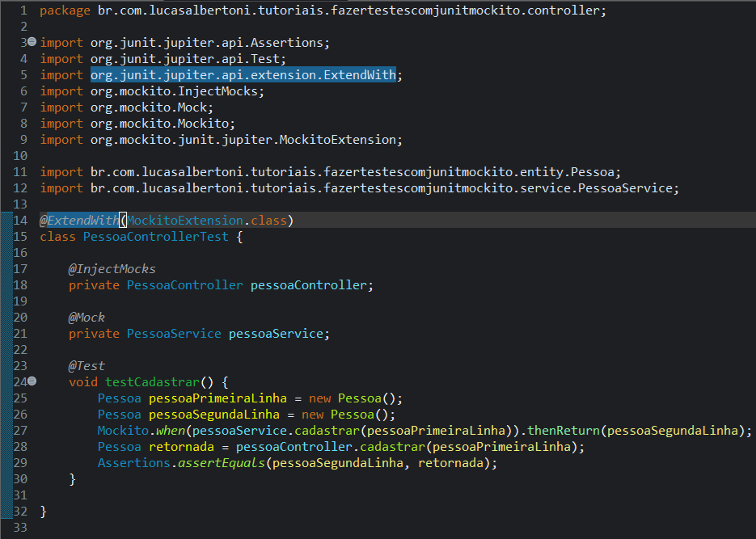Click line number 32 in the gutter
This screenshot has width=756, height=539.
coord(20,511)
